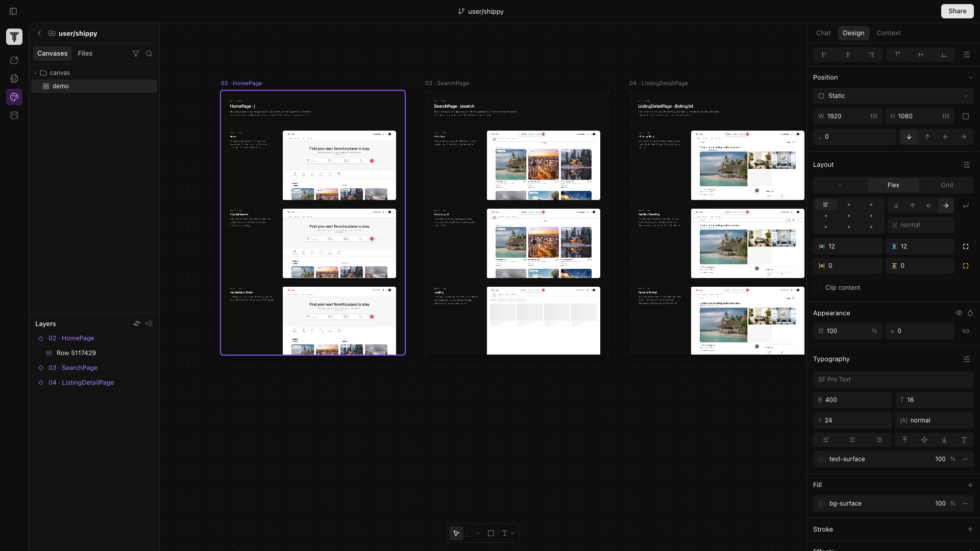Click the search icon in Canvases panel
Viewport: 980px width, 551px height.
(149, 54)
